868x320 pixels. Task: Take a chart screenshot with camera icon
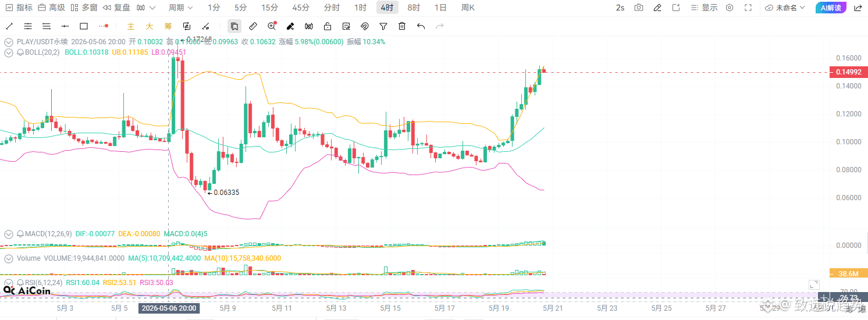tap(639, 8)
